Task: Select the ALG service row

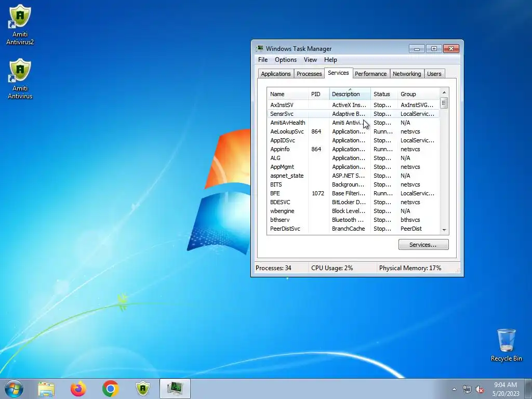Action: coord(353,158)
